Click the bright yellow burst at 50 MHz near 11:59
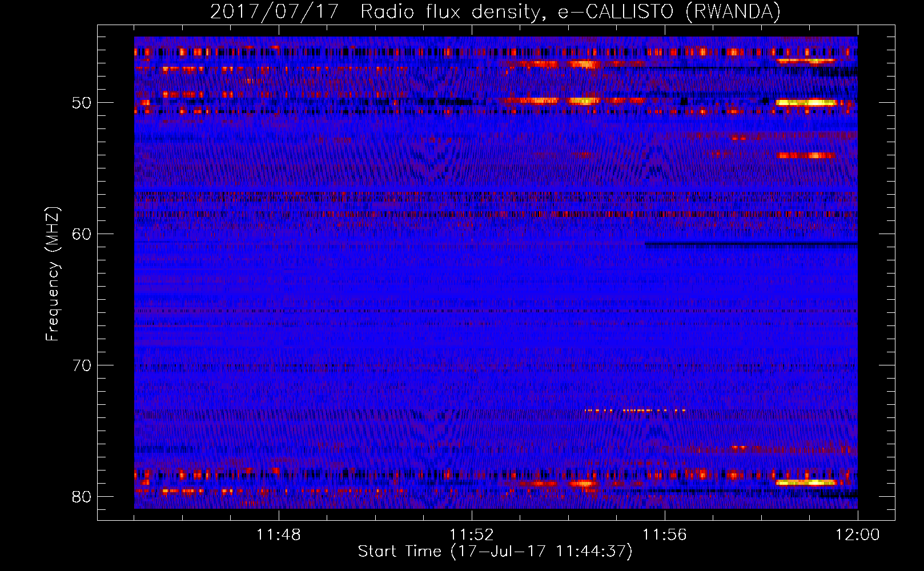Viewport: 924px width, 571px height. 806,103
